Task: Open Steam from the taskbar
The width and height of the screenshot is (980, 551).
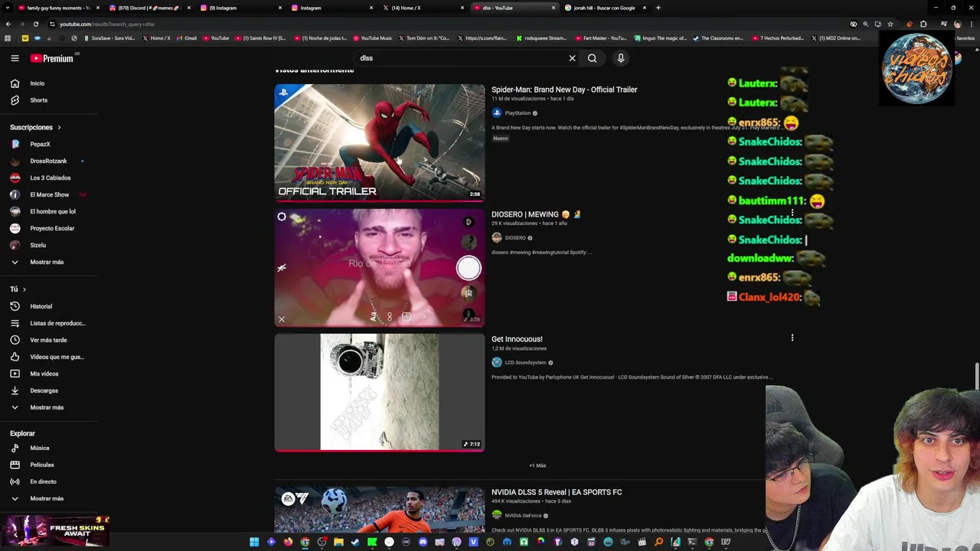Action: point(355,542)
